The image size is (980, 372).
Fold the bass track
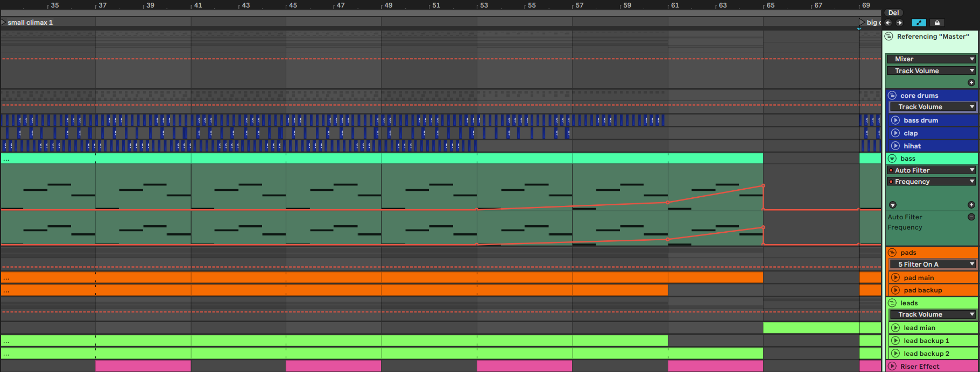click(x=892, y=159)
